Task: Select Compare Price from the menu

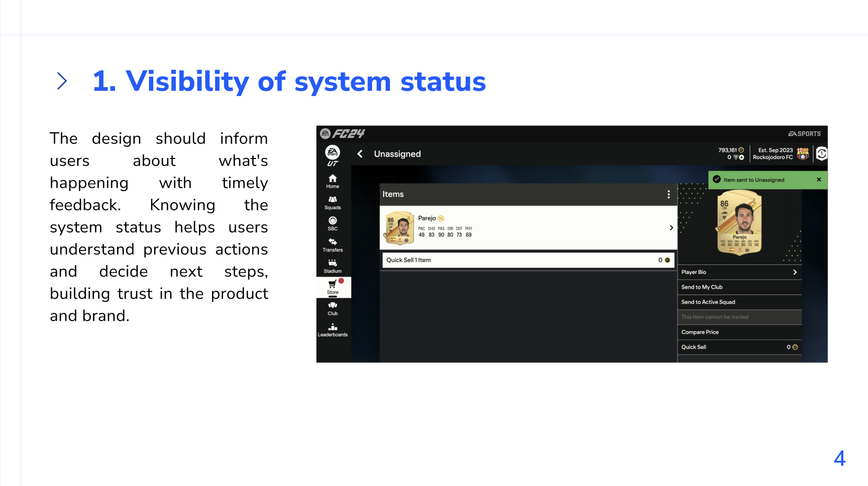Action: 739,332
